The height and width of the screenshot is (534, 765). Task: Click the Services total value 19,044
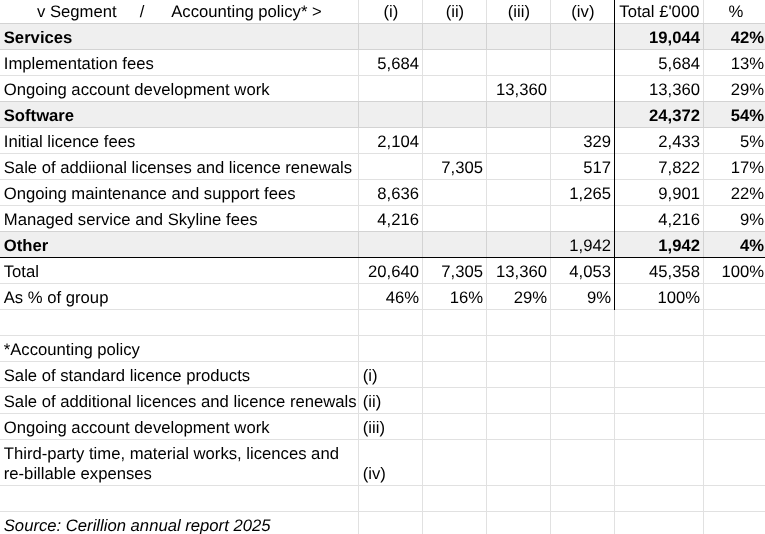point(674,37)
